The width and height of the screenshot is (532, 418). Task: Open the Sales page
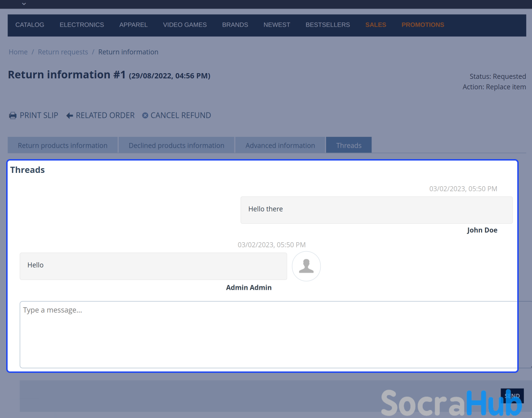(x=376, y=25)
